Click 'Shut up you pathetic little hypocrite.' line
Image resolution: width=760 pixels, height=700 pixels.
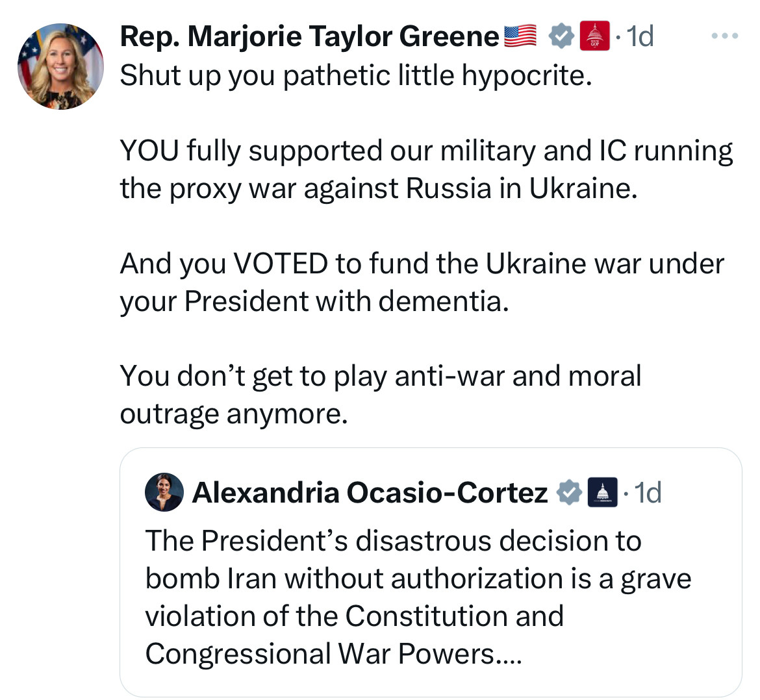356,75
